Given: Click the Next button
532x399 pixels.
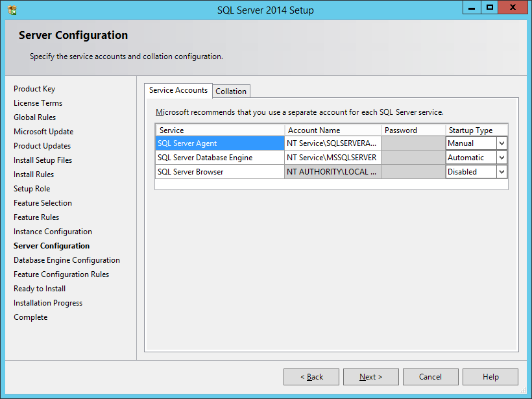Looking at the screenshot, I should click(x=370, y=377).
